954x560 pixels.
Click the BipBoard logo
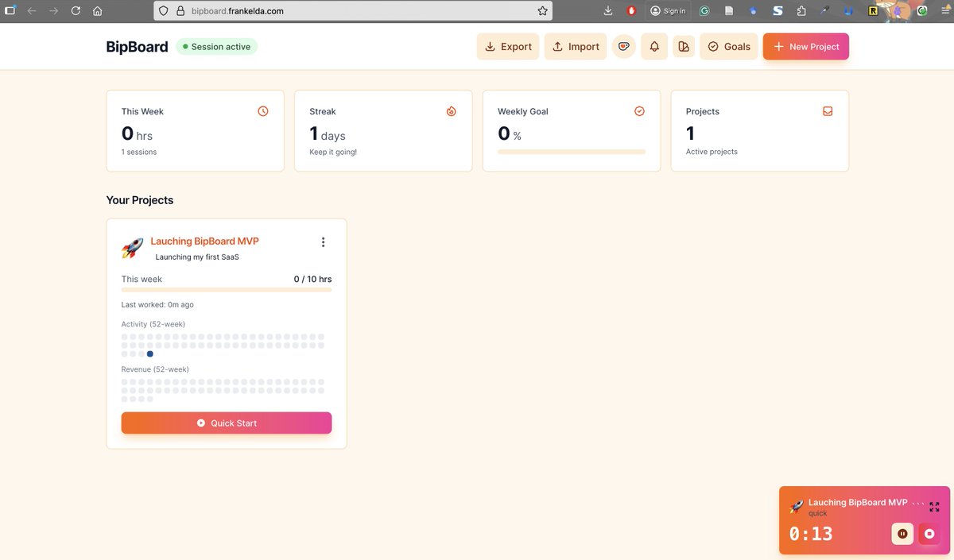coord(137,47)
